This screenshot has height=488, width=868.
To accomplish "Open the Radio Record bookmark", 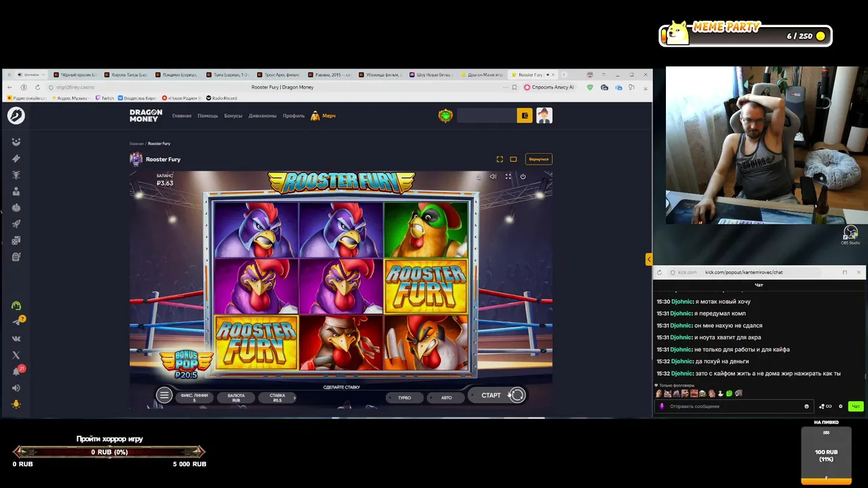I will (x=221, y=98).
